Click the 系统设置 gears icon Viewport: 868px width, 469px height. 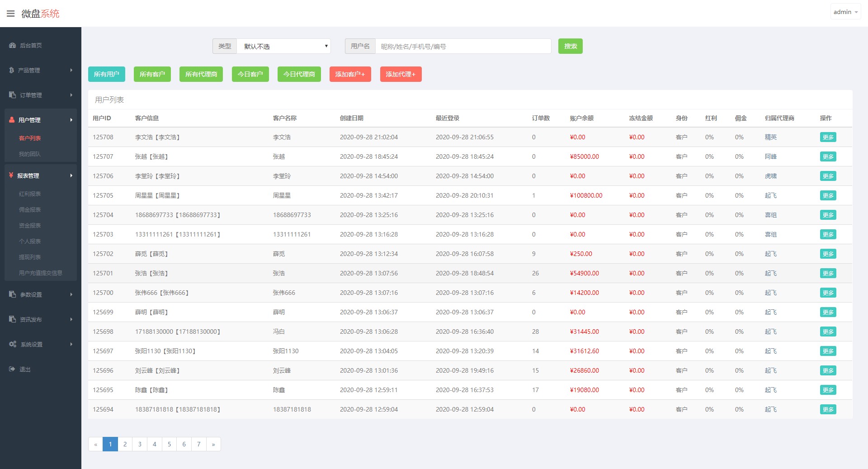click(x=13, y=344)
